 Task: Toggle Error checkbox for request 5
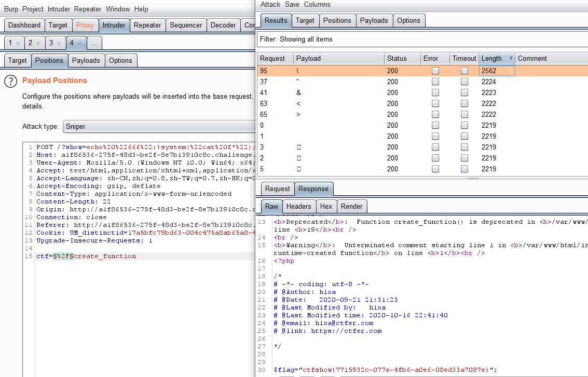pyautogui.click(x=435, y=169)
